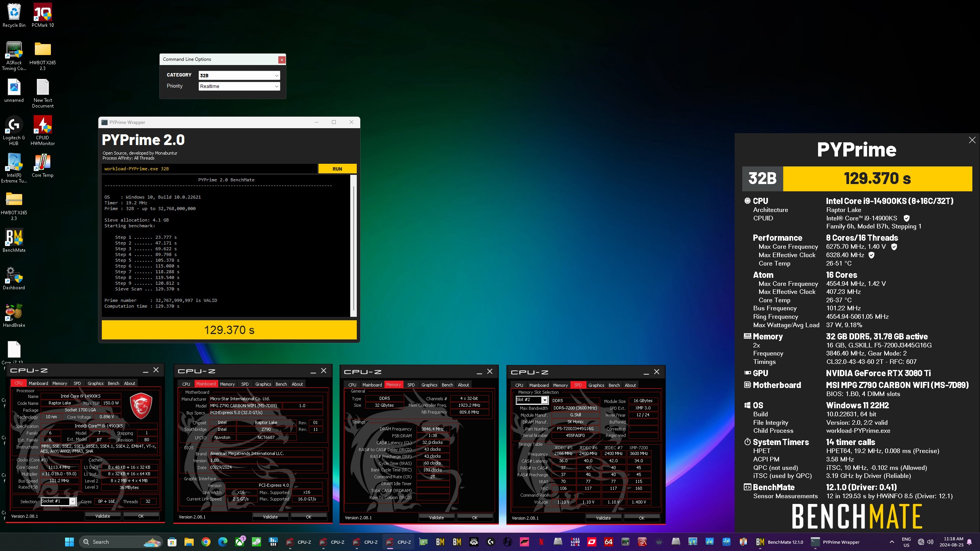Open the clock showing 11:18 AM

(x=951, y=542)
